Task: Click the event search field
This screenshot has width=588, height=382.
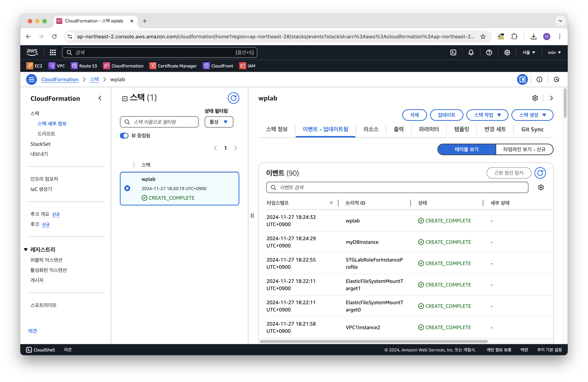Action: 397,187
